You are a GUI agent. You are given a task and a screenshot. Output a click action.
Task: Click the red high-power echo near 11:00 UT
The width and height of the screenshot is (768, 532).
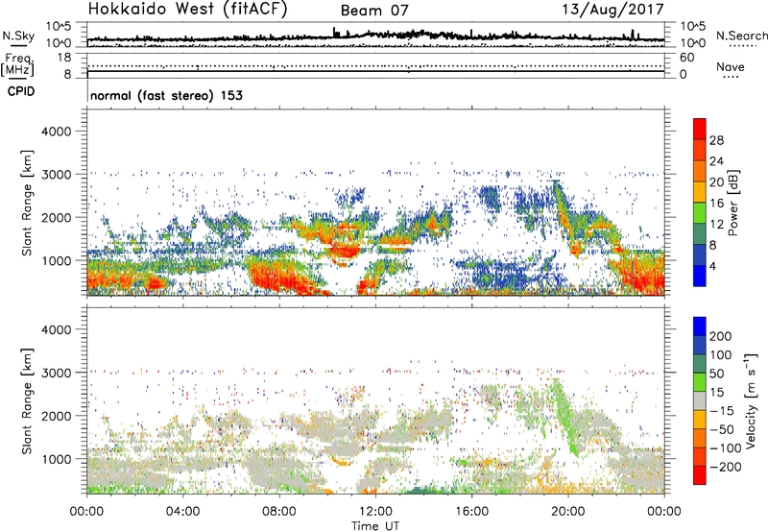(346, 252)
